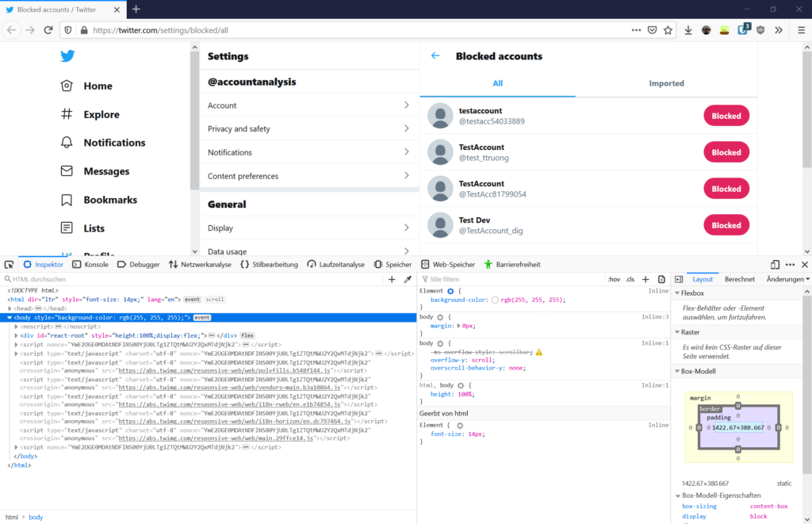Image resolution: width=812 pixels, height=524 pixels.
Task: Open a new browser tab
Action: tap(136, 10)
